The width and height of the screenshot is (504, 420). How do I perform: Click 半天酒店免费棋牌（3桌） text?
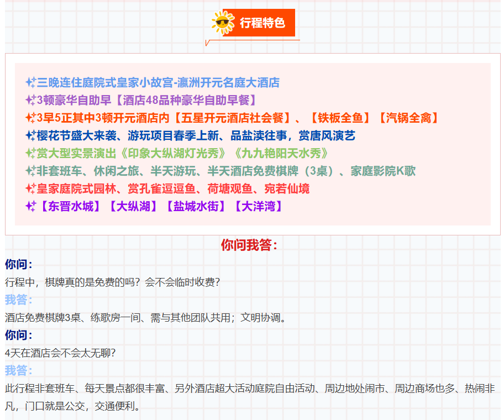point(272,171)
